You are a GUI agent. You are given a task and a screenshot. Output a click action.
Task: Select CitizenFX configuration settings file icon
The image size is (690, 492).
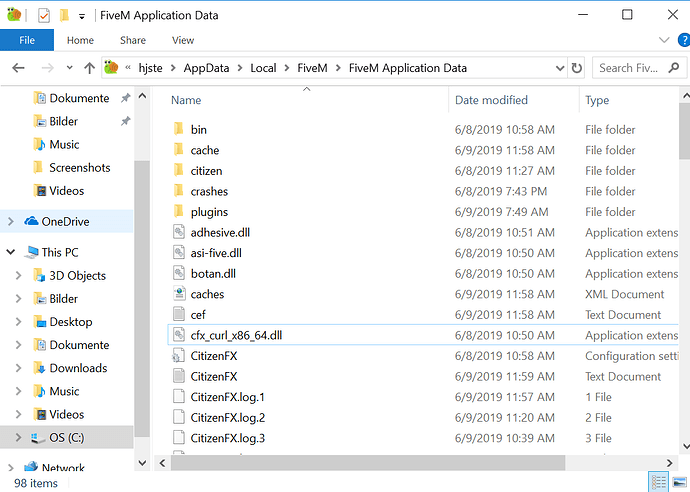tap(179, 356)
